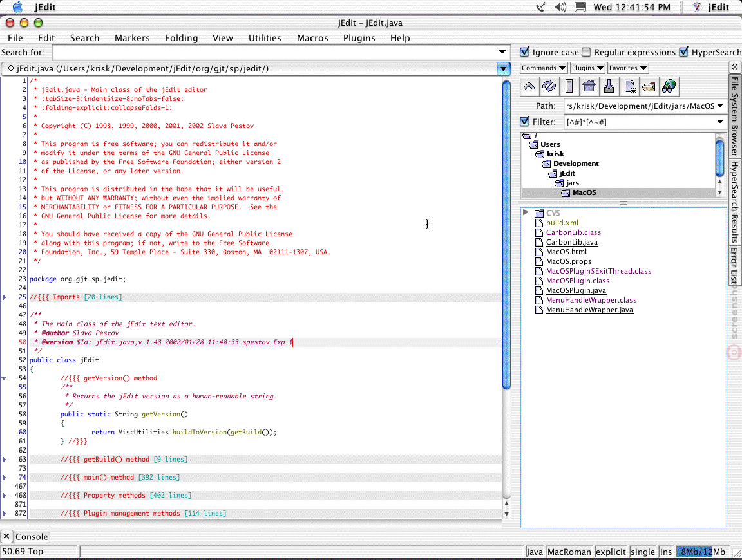The image size is (742, 560).
Task: Switch to the Error List side tab
Action: coord(734,265)
